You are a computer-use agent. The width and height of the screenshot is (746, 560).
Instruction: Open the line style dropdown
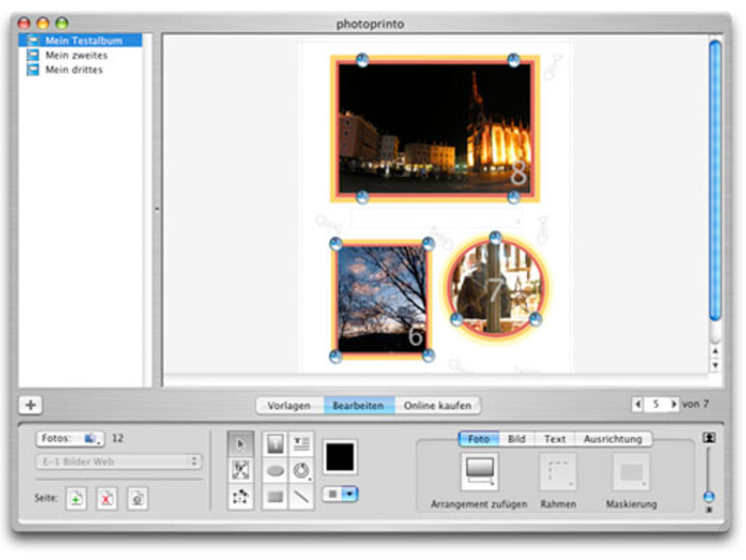point(340,494)
